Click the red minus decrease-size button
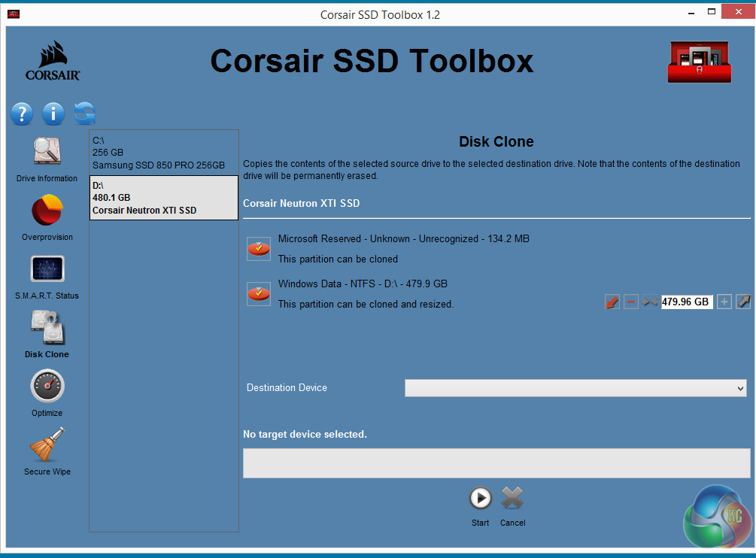The image size is (756, 558). (631, 302)
